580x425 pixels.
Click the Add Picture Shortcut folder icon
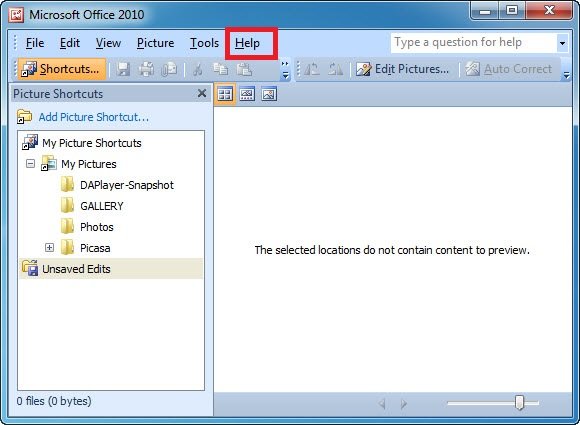[25, 117]
